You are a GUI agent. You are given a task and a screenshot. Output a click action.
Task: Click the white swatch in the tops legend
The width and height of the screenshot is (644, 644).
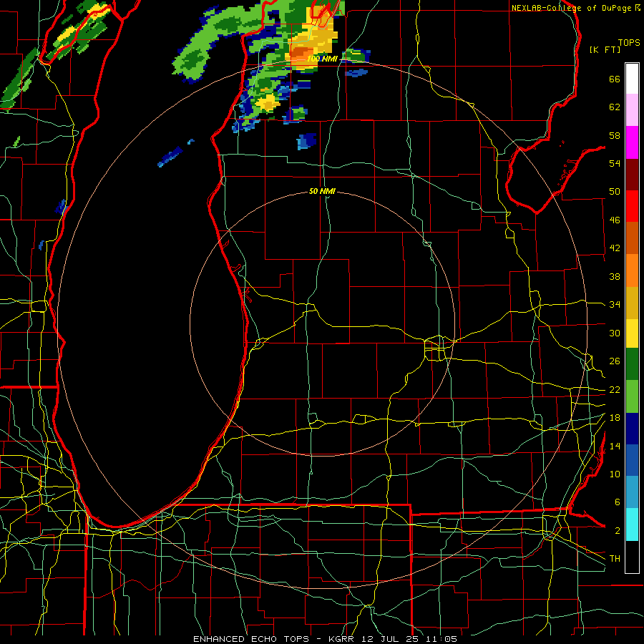pos(632,79)
